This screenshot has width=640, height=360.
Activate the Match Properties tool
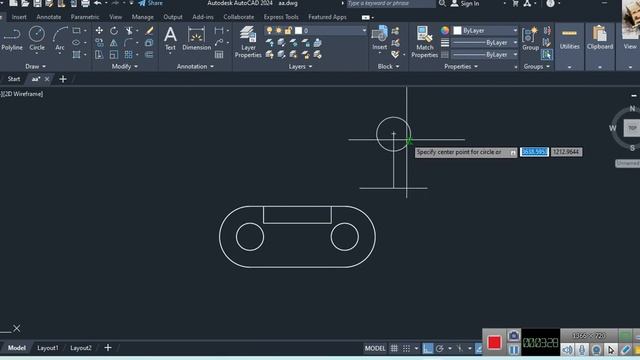pos(424,42)
